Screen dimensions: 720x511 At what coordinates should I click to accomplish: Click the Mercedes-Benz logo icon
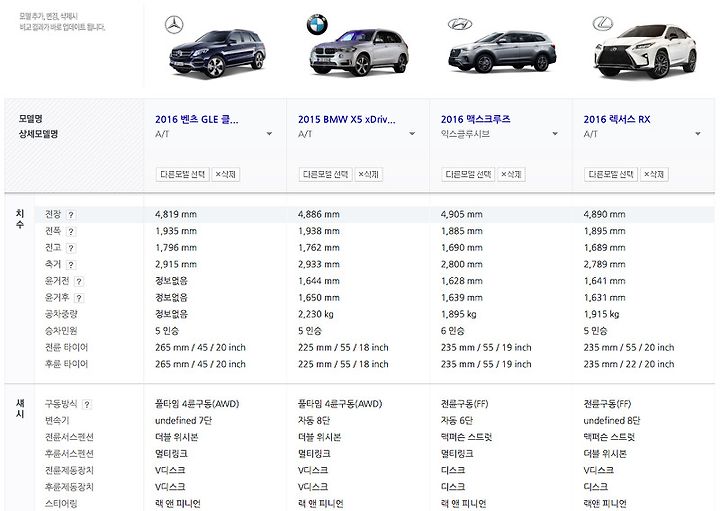coord(174,24)
